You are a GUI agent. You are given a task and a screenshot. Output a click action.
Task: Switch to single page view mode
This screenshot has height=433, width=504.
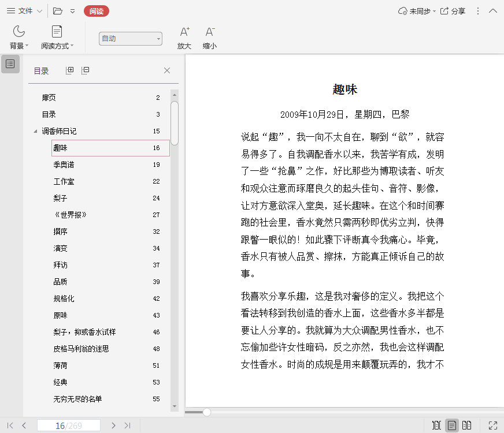coord(452,425)
